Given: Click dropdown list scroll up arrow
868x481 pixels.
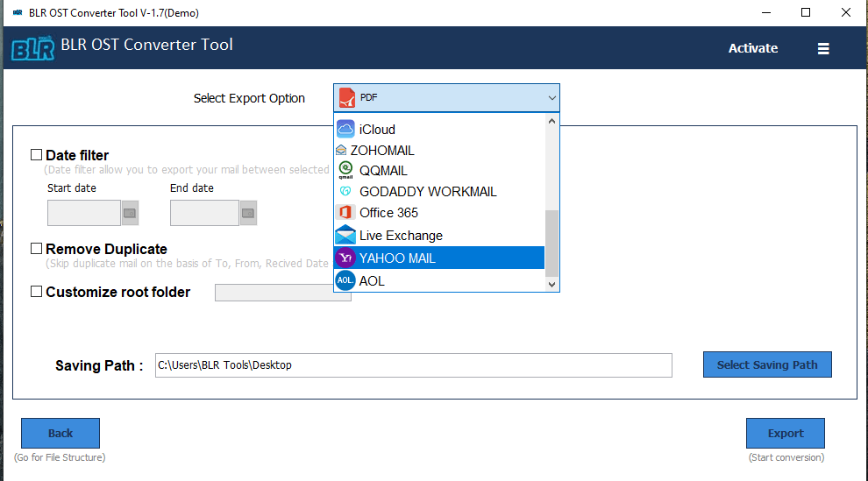Looking at the screenshot, I should tap(551, 121).
